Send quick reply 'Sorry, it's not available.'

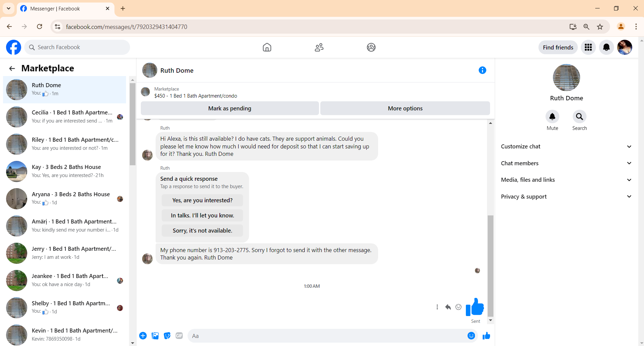[202, 231]
